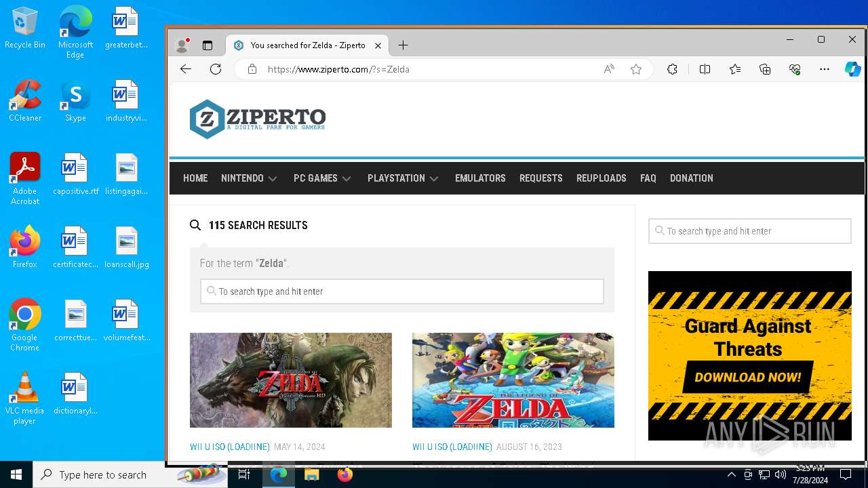The height and width of the screenshot is (488, 868).
Task: Click the taskbar 'Type here to search' box
Action: [x=130, y=474]
